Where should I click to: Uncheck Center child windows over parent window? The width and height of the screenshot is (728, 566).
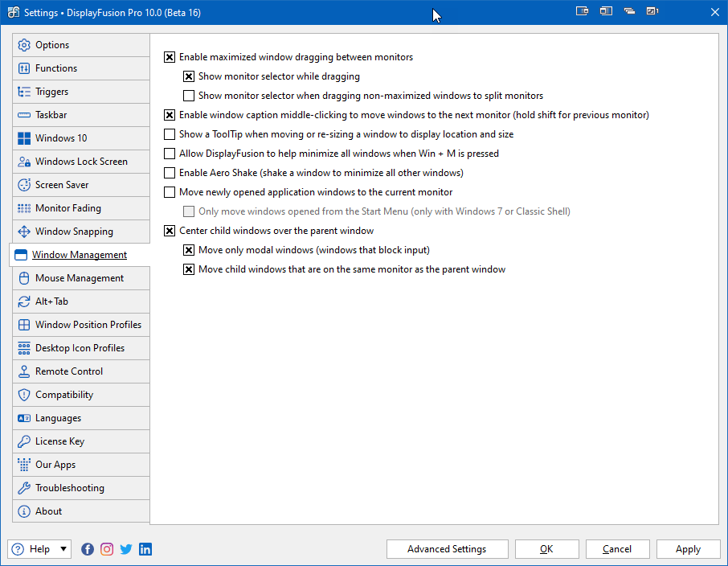[170, 231]
